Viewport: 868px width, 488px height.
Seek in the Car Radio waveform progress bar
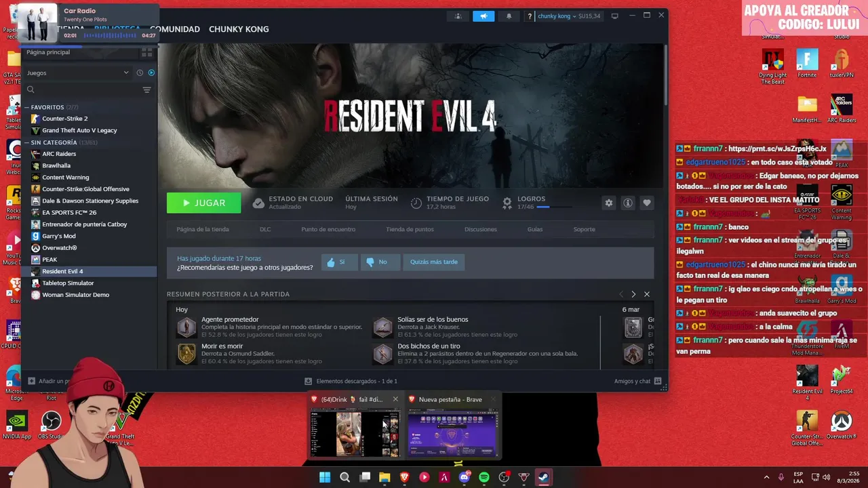[109, 35]
